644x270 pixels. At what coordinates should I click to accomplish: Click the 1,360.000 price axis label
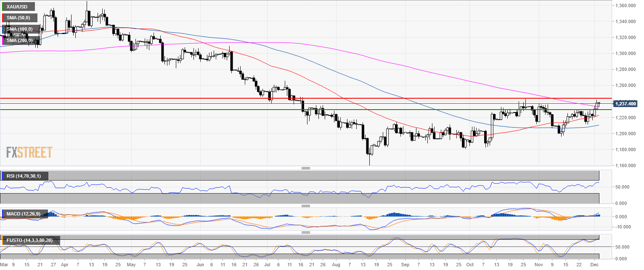tap(625, 5)
